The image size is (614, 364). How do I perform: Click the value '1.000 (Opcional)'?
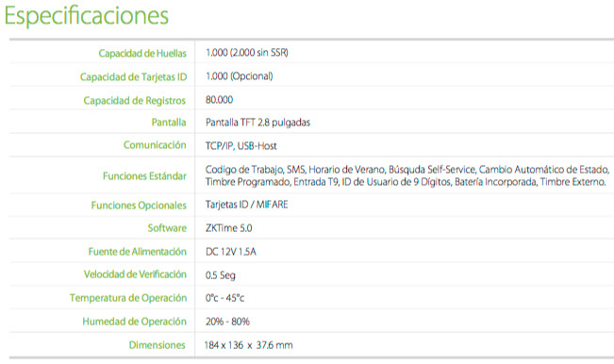240,76
